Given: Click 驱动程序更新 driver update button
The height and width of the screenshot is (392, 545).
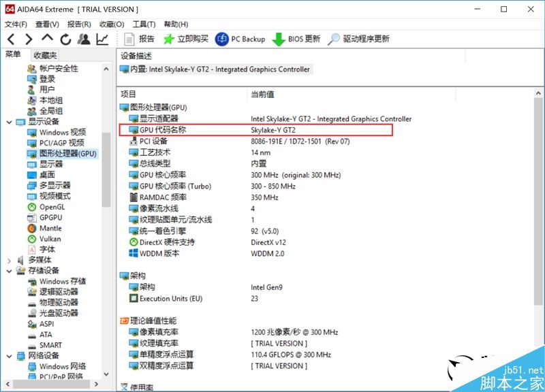Looking at the screenshot, I should click(359, 39).
